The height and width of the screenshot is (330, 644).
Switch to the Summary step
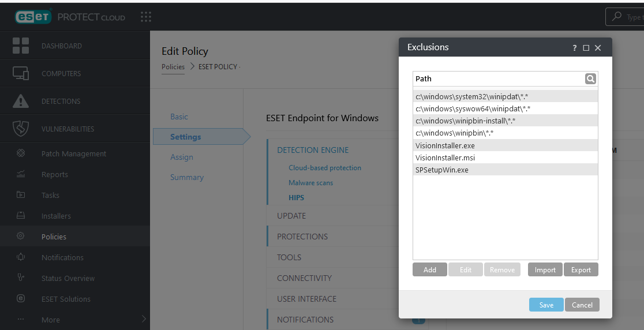(187, 177)
